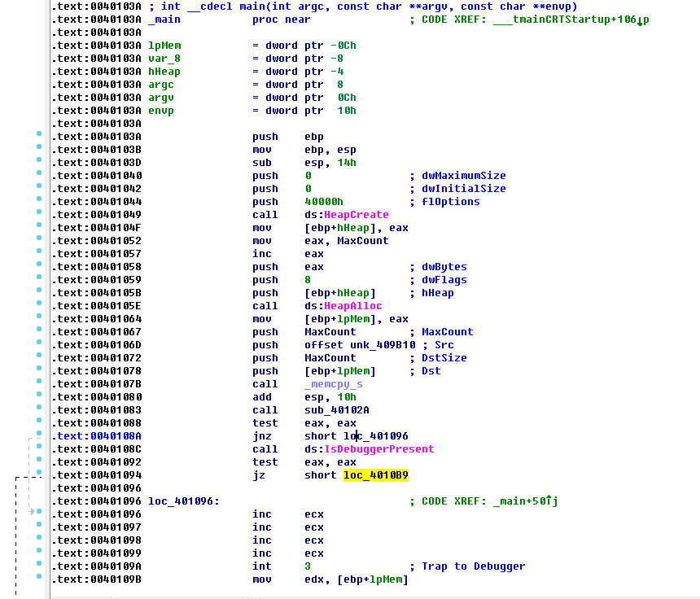Click the HeapAlloc import call
The image size is (700, 599).
(353, 306)
